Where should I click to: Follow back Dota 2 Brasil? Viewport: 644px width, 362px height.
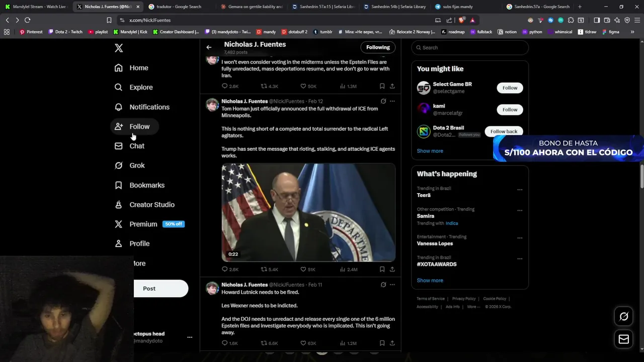[504, 132]
